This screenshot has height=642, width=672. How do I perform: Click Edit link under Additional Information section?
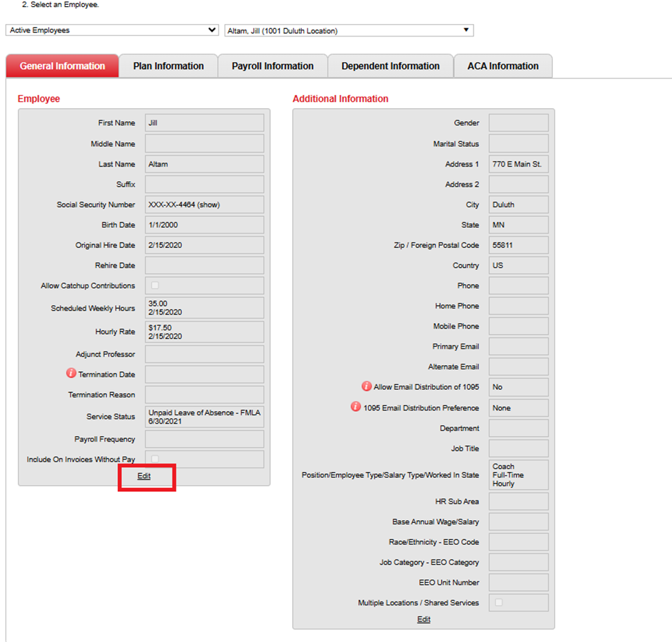click(423, 619)
